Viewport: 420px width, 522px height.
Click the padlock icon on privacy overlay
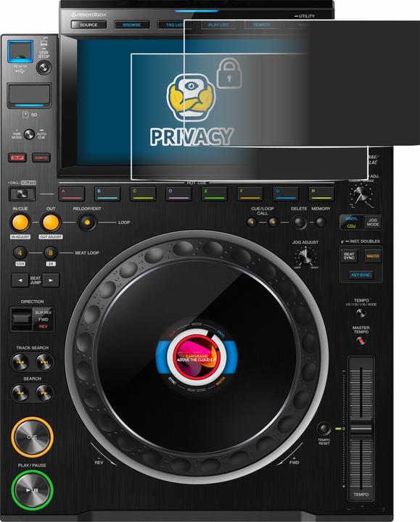(x=229, y=73)
